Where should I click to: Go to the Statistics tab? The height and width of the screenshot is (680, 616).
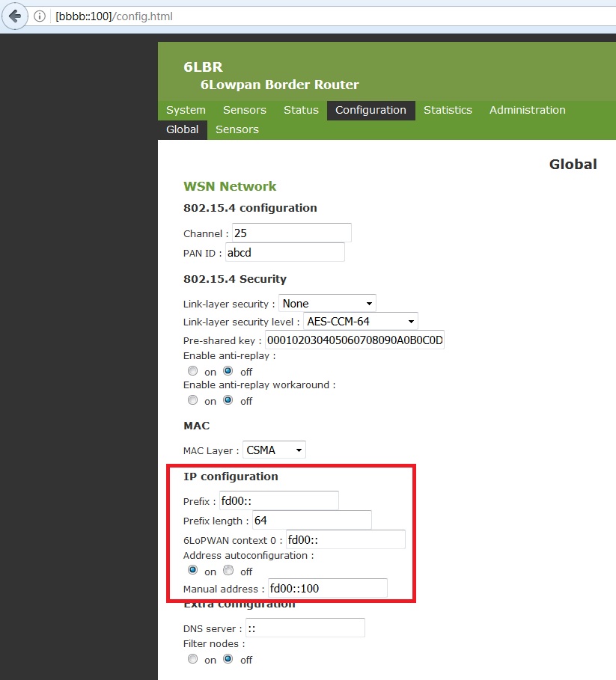pos(448,110)
